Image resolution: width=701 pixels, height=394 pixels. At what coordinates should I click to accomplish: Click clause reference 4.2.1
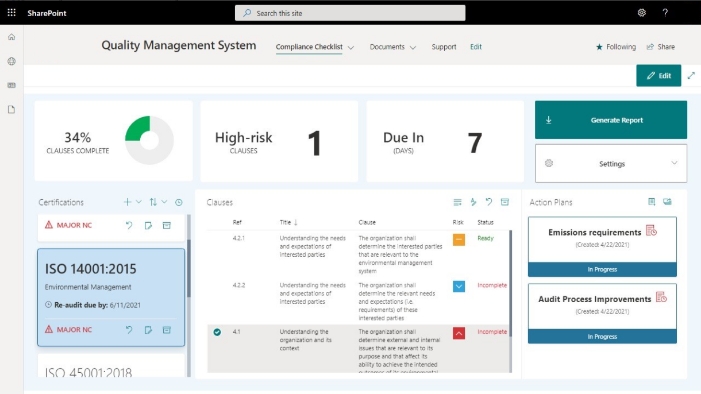(x=238, y=238)
